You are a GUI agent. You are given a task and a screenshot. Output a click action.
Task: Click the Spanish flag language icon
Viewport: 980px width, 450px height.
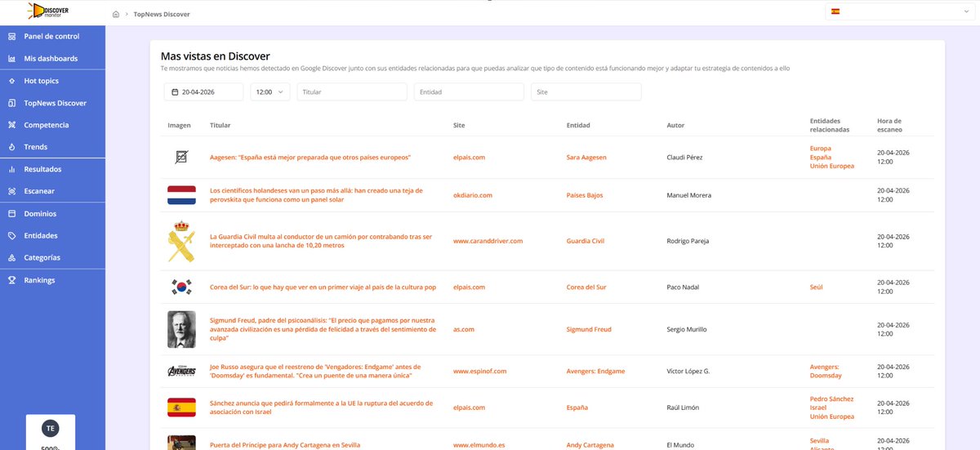click(x=835, y=11)
